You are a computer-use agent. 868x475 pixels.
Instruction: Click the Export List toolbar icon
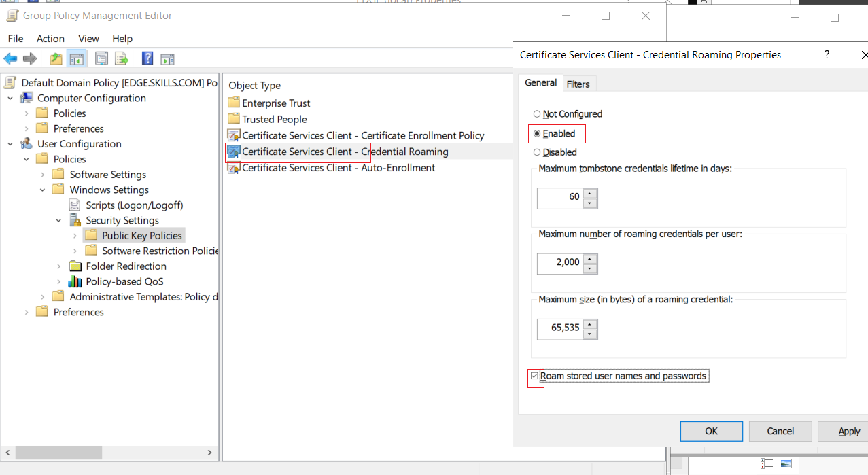tap(122, 59)
